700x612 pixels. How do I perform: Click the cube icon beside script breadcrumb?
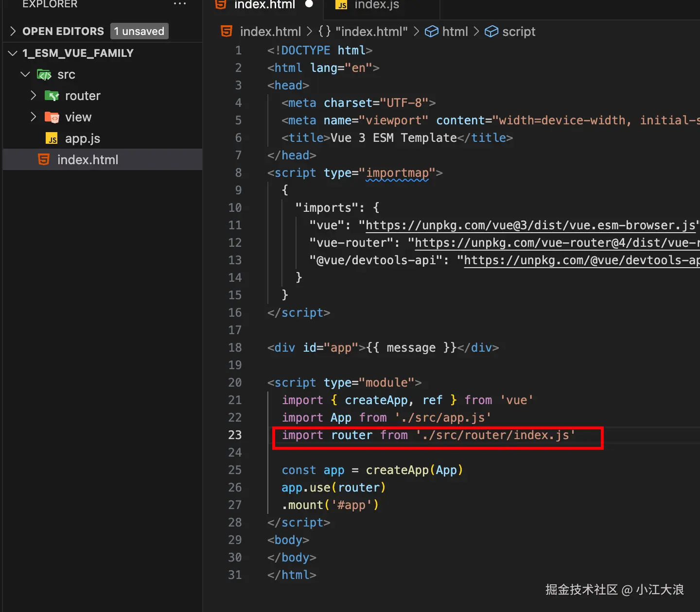tap(492, 32)
